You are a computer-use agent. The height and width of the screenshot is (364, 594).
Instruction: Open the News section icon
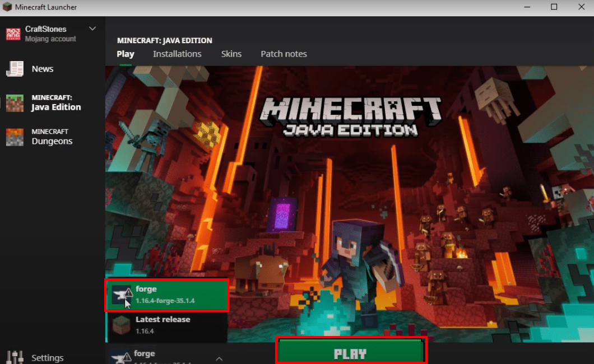15,69
